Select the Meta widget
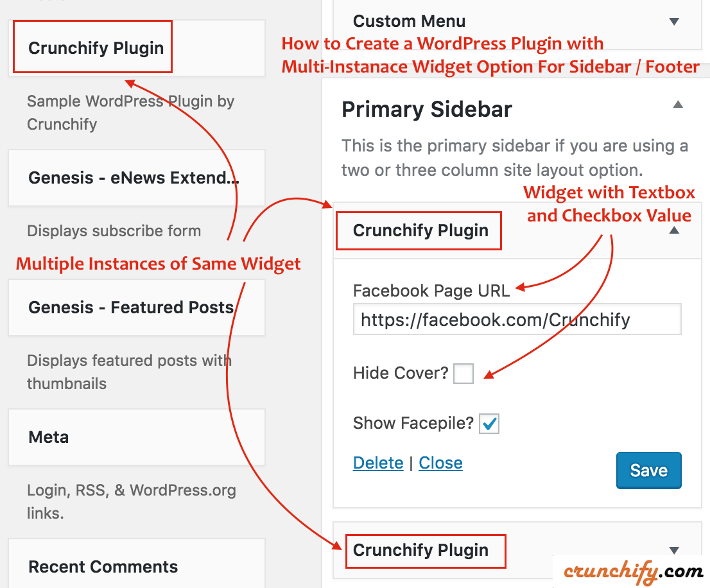The image size is (710, 588). [49, 437]
